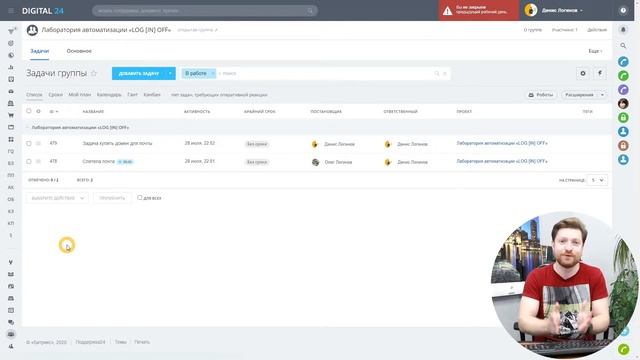Select the Гант view
The height and width of the screenshot is (360, 640).
[133, 95]
